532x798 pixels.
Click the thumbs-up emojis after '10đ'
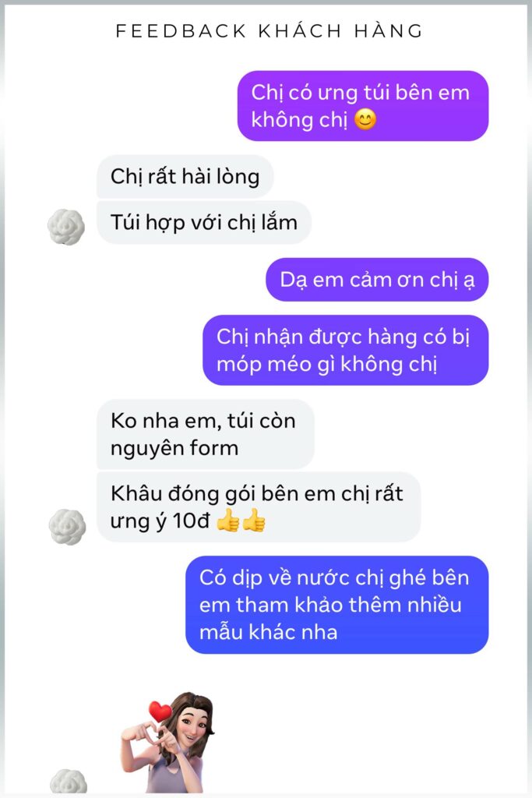(x=241, y=521)
